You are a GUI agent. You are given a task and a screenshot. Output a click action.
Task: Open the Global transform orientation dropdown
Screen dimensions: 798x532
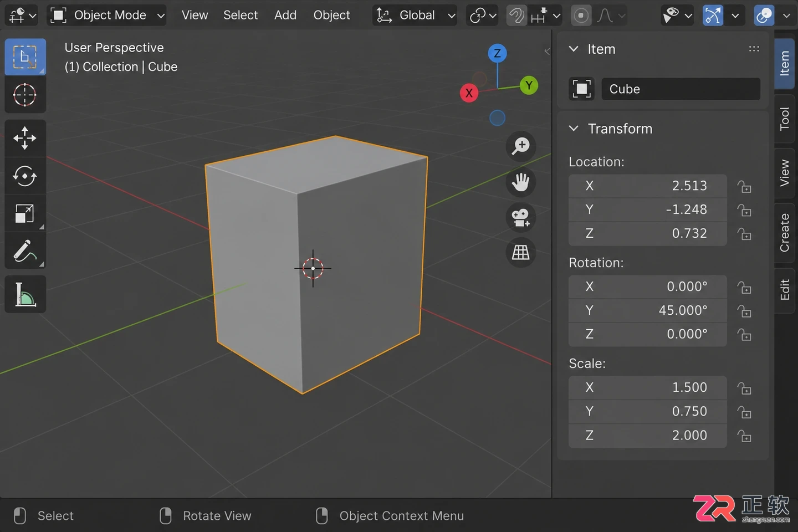click(x=415, y=16)
